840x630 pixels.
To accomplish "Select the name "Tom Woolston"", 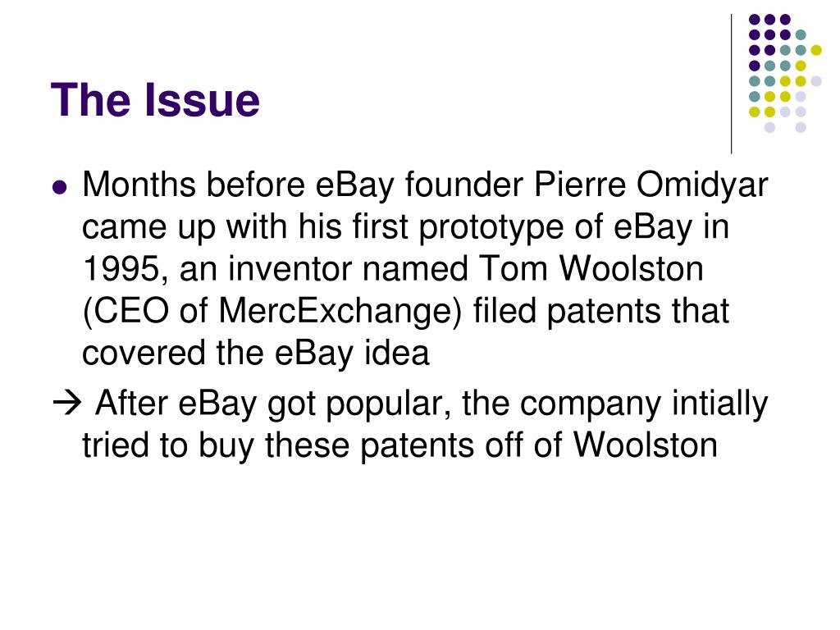I will tap(591, 269).
